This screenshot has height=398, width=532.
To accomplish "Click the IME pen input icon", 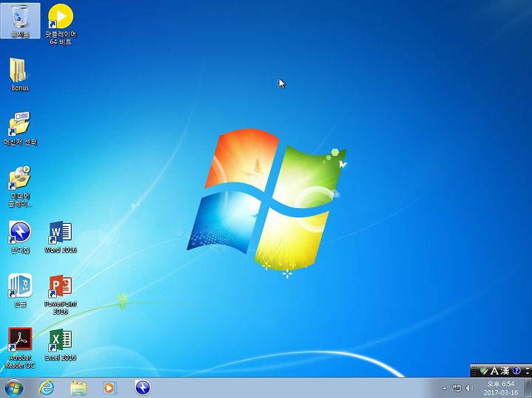I will tap(484, 371).
